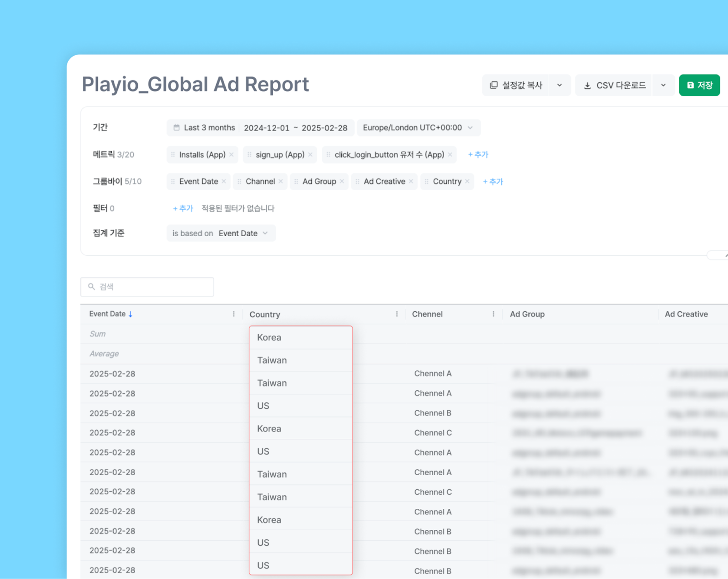This screenshot has width=728, height=579.
Task: Expand the CSV download options arrow
Action: tap(663, 85)
